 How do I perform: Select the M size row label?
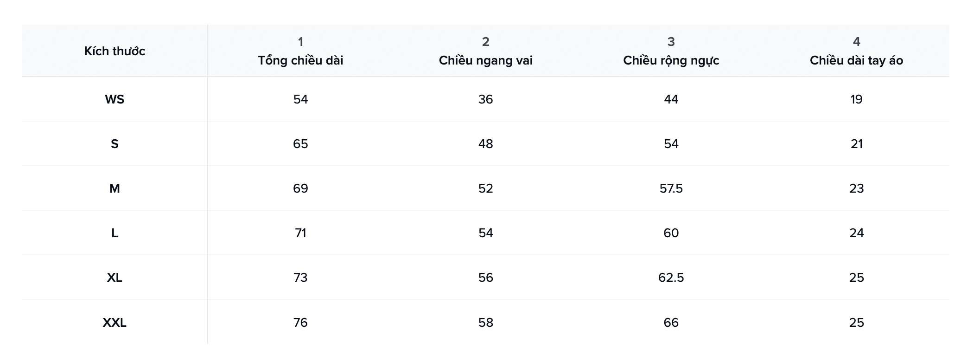click(x=115, y=188)
